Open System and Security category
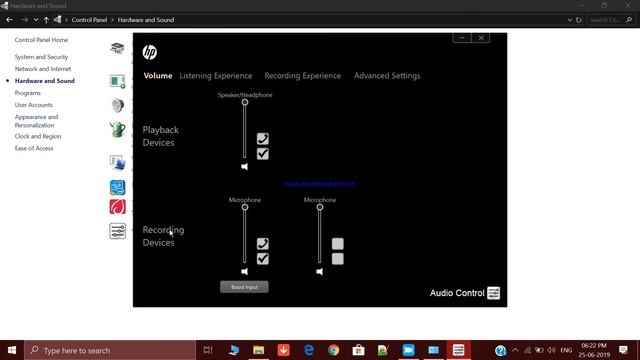 [41, 57]
